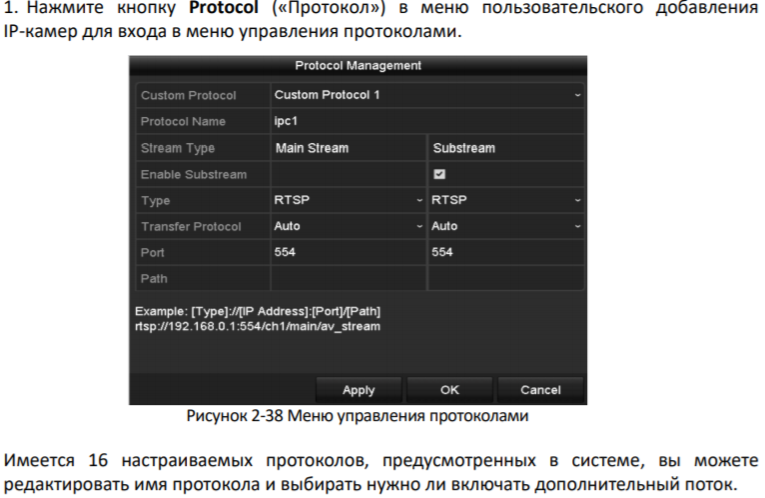Click the example rtsp:// URL text
765x498 pixels.
coord(257,326)
